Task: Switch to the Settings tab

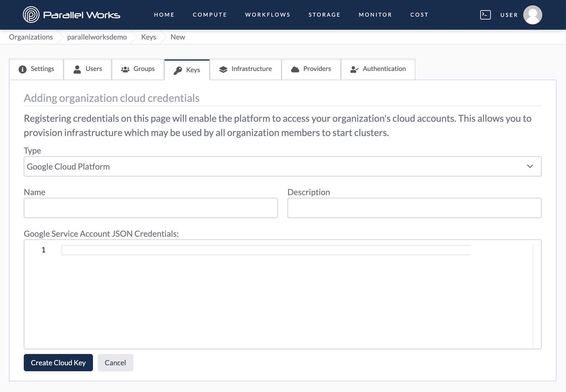Action: 36,69
